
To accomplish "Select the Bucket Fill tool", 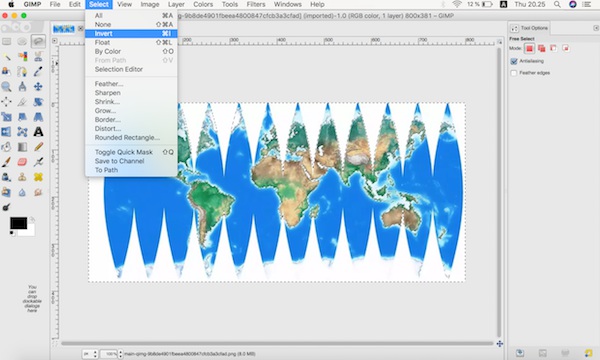I will [x=7, y=147].
